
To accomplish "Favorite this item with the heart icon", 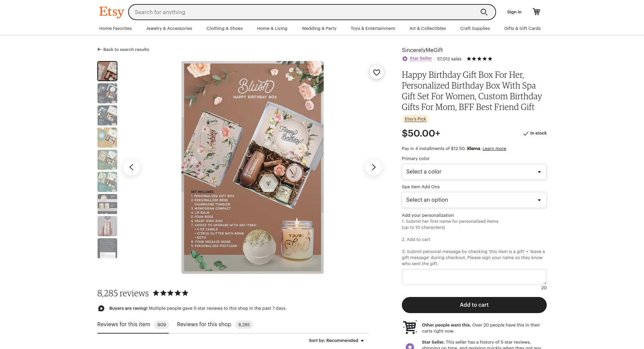I will [x=377, y=72].
